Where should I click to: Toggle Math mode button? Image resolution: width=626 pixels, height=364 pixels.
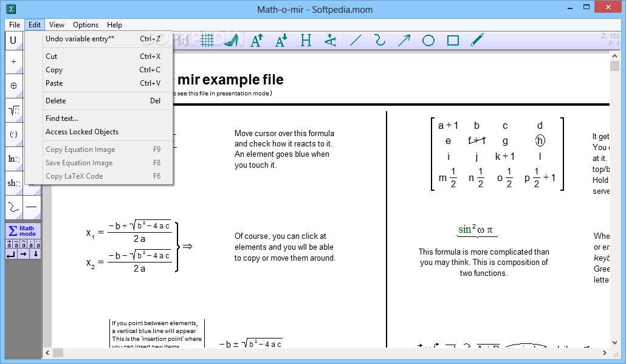click(22, 231)
